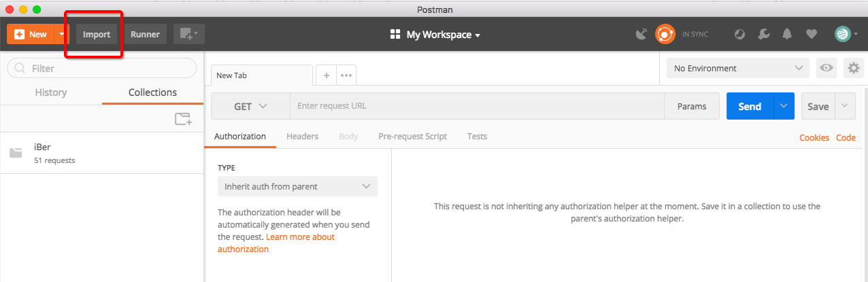Image resolution: width=868 pixels, height=282 pixels.
Task: Open the iBer collection
Action: pos(101,153)
